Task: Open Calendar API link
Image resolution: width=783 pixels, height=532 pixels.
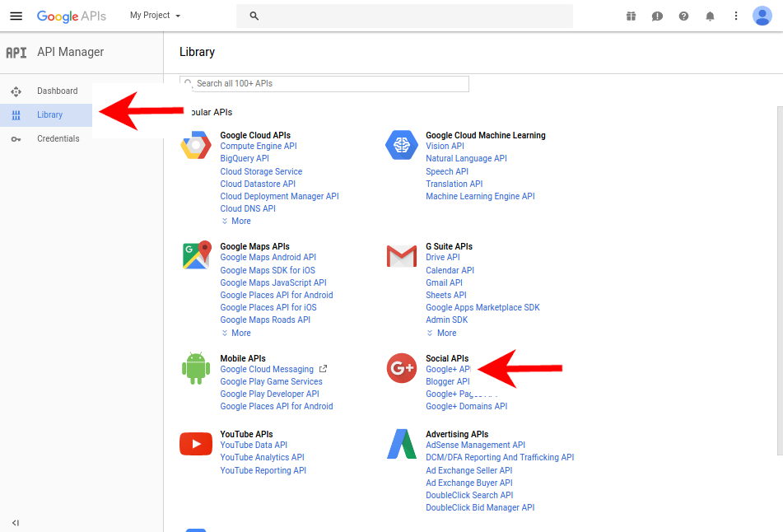Action: (450, 270)
